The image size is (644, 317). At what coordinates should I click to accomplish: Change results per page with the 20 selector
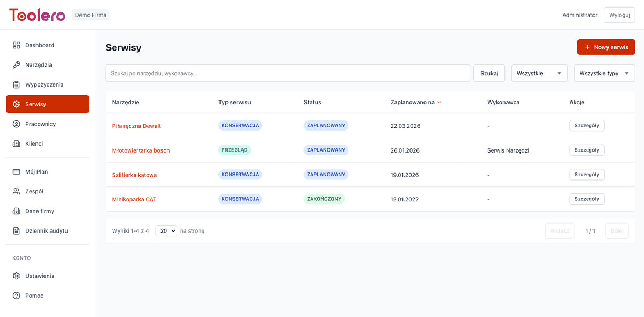point(166,230)
